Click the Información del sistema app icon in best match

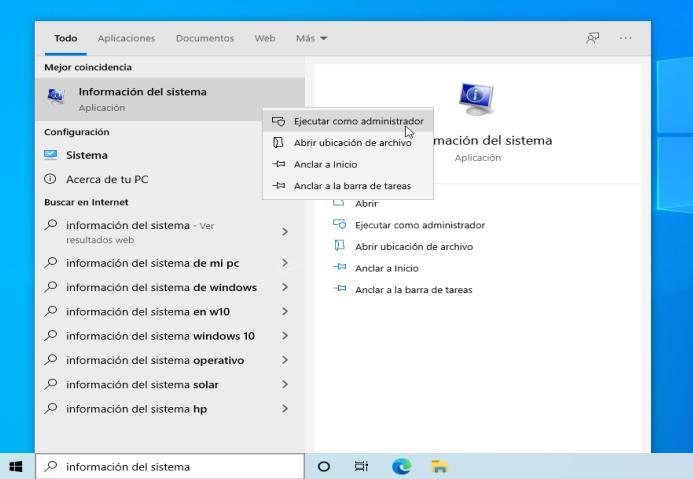56,96
